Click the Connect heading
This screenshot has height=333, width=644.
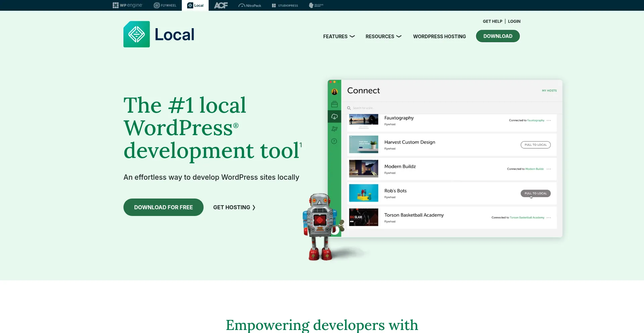click(x=364, y=91)
